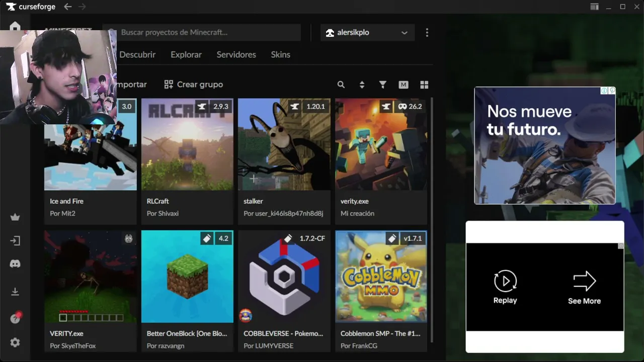
Task: Click the gamepad icon on verity.exe card
Action: pyautogui.click(x=403, y=107)
